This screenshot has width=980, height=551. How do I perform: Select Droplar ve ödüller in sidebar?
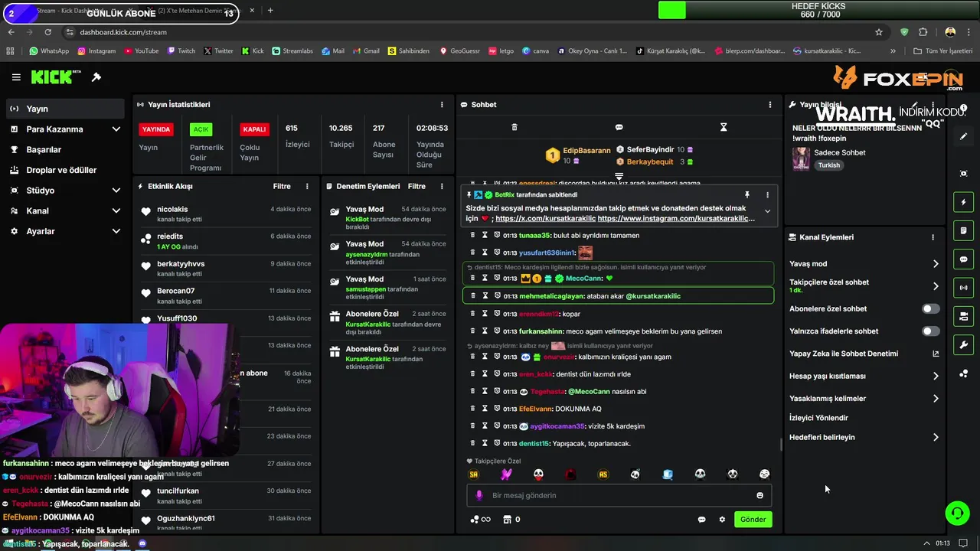click(64, 170)
